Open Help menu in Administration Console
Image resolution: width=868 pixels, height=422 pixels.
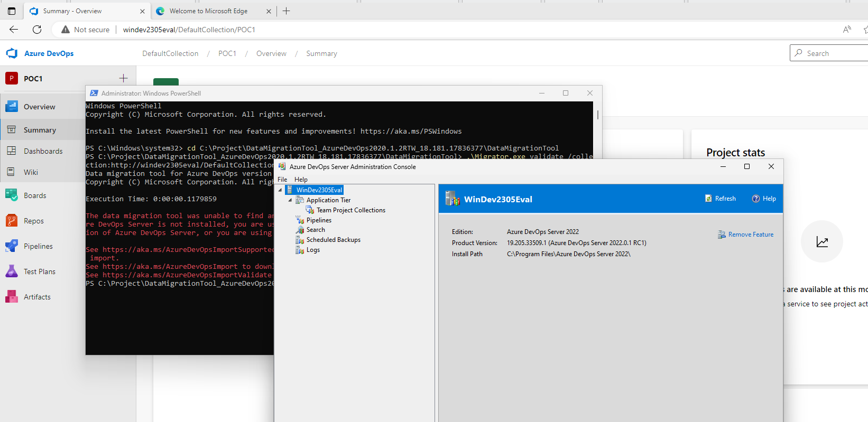(x=301, y=180)
